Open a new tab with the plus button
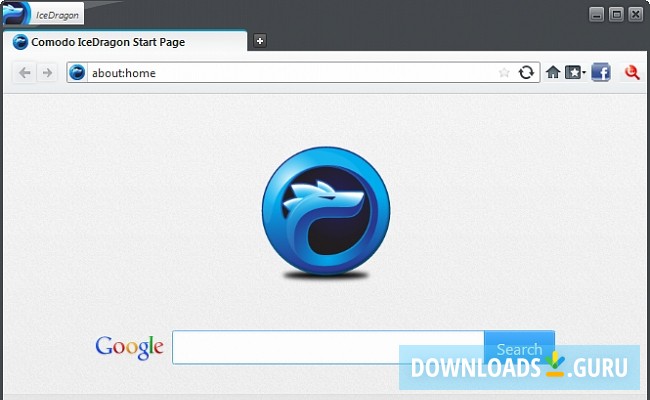650x400 pixels. tap(260, 41)
